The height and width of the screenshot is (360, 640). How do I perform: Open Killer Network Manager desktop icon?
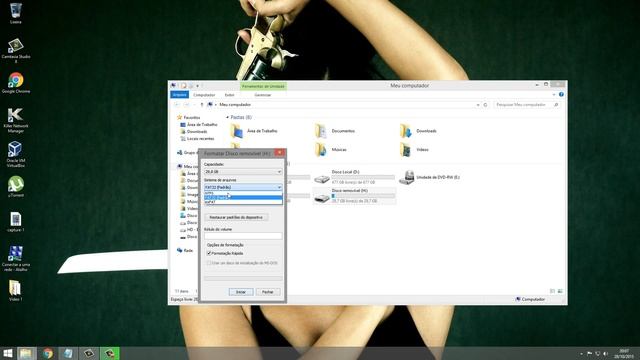(x=16, y=120)
